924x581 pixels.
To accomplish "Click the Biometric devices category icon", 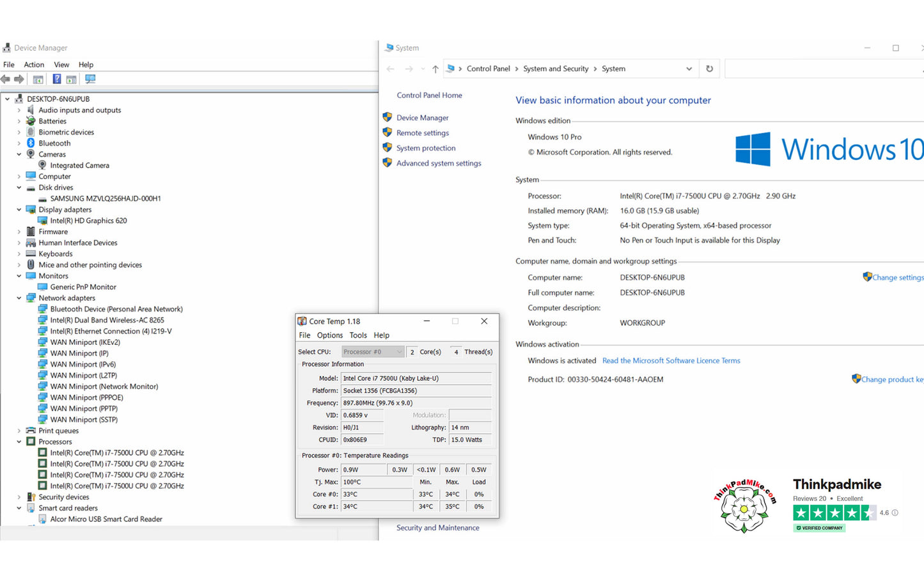I will pos(31,132).
